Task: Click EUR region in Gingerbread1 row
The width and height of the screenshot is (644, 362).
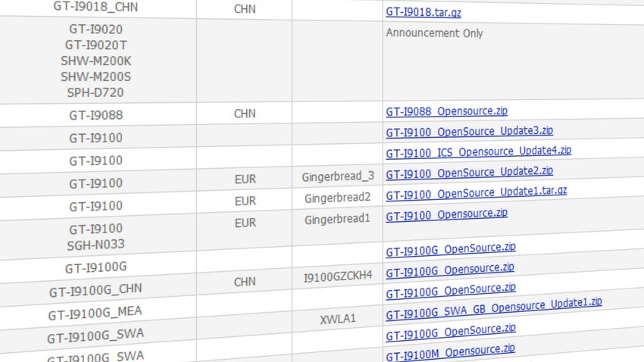Action: click(245, 223)
